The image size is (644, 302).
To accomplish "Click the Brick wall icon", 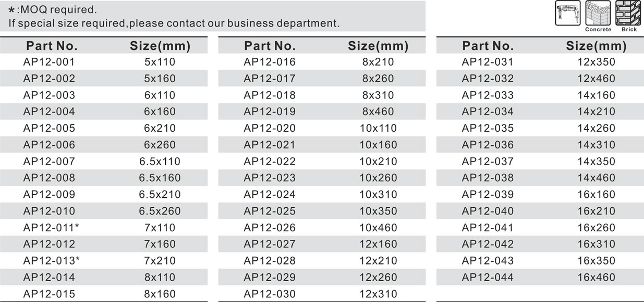I will (x=629, y=13).
